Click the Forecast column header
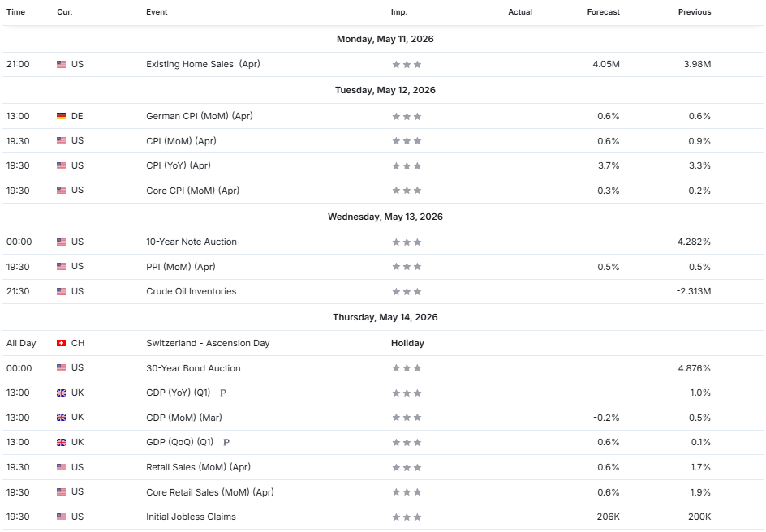766x532 pixels. (x=604, y=11)
